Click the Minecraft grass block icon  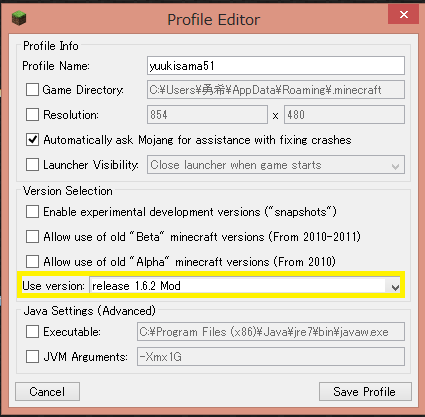19,18
